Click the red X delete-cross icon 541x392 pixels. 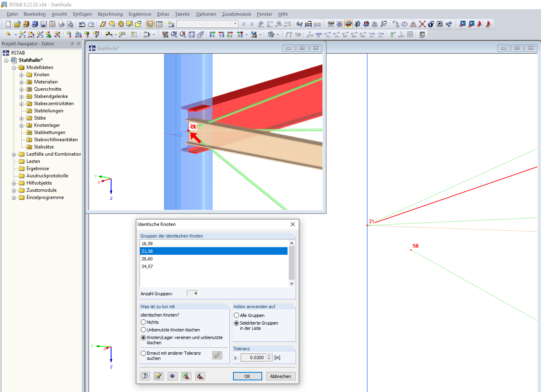coord(422,24)
